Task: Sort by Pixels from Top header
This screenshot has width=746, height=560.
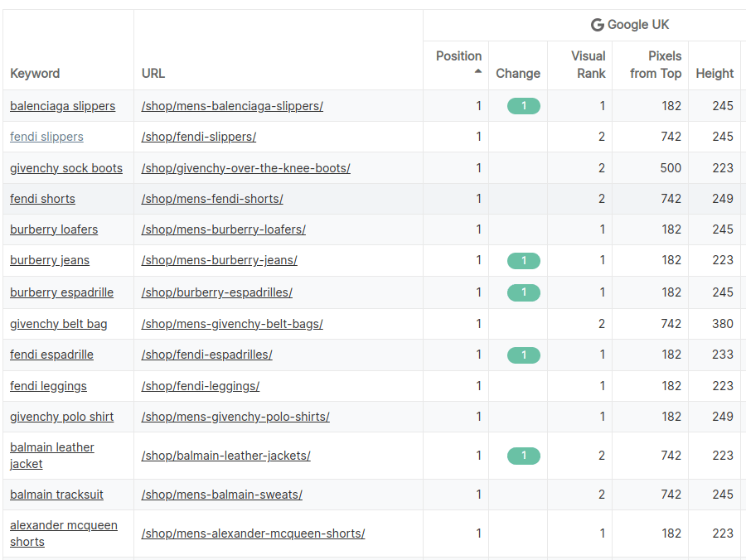Action: pos(656,65)
